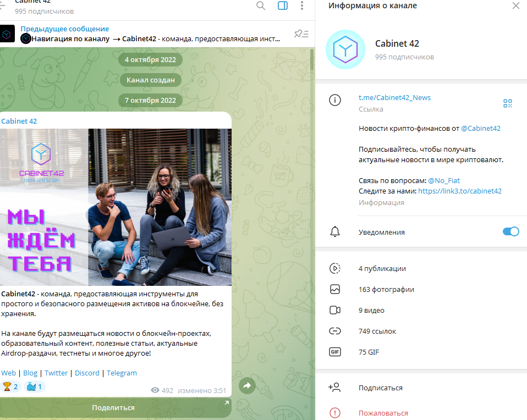Viewport: 527px width, 420px height.
Task: Open 4 публикации section
Action: (421, 268)
